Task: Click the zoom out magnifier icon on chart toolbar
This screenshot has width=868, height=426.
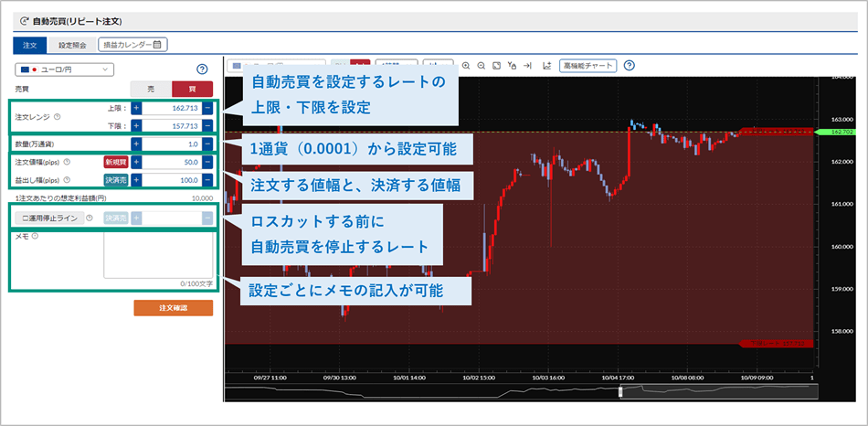Action: tap(481, 66)
